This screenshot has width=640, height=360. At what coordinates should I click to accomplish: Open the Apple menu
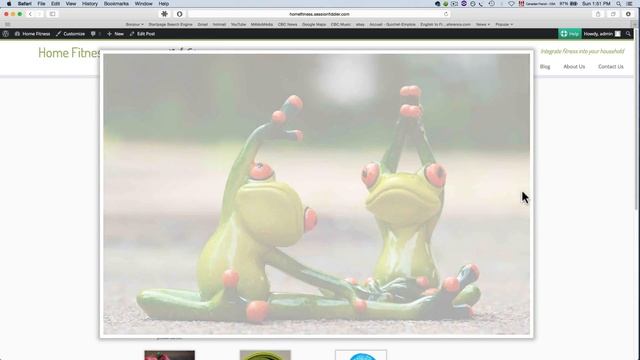[9, 4]
